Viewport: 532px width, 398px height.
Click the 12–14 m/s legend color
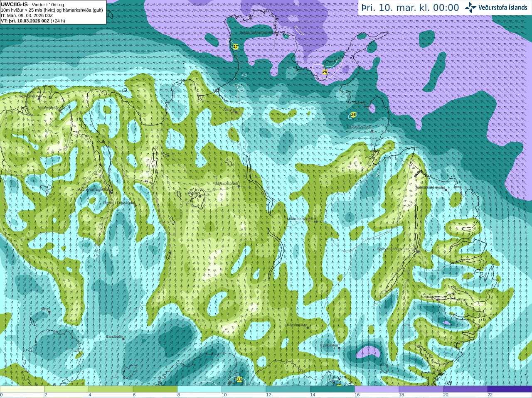[x=288, y=389]
